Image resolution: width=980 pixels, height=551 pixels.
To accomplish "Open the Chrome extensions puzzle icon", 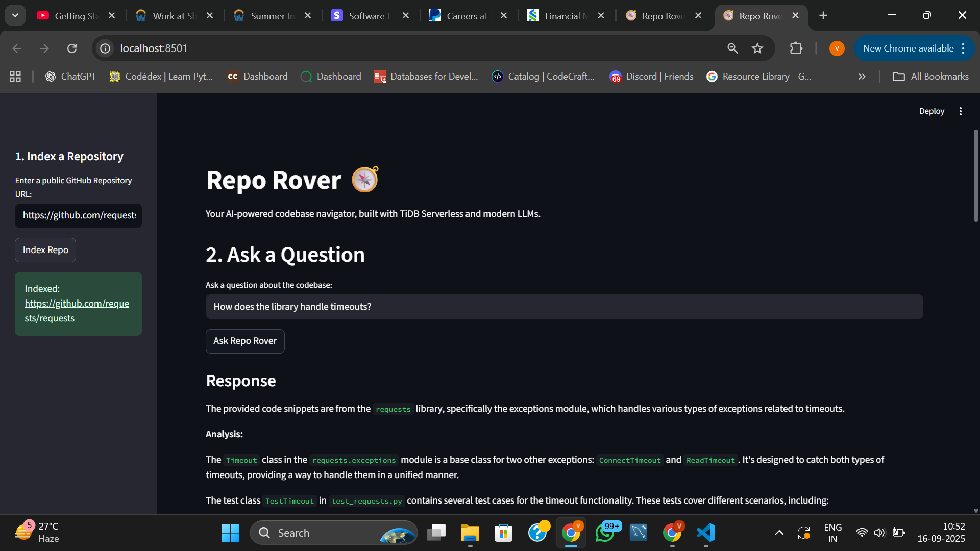I will coord(796,48).
